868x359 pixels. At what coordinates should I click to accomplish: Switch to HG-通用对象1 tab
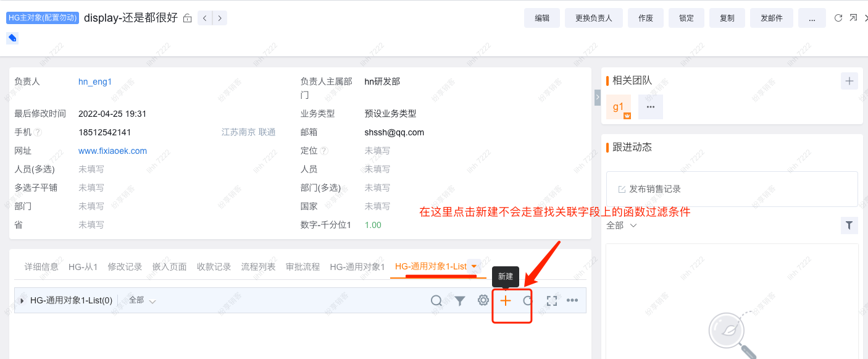(x=357, y=267)
